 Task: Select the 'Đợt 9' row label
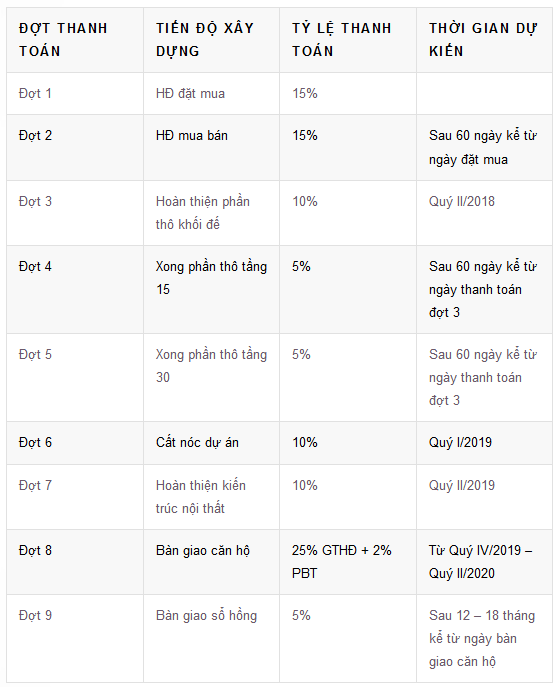coord(35,616)
